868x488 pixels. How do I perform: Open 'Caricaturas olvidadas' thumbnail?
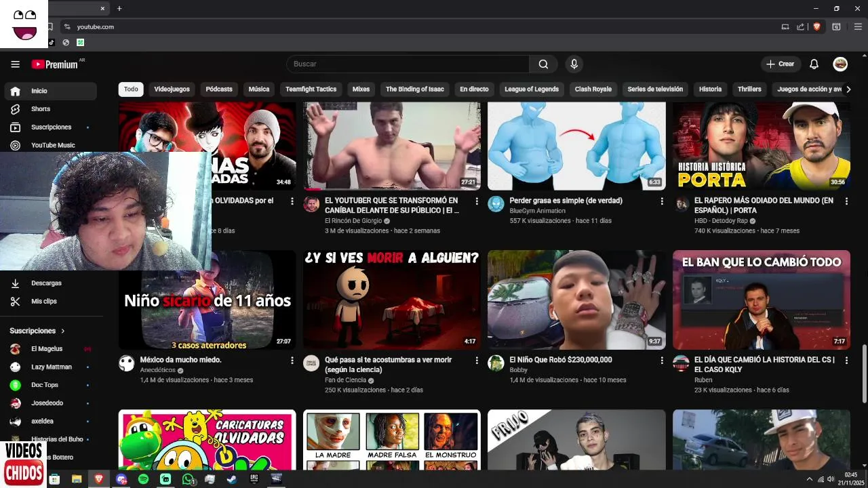point(208,439)
